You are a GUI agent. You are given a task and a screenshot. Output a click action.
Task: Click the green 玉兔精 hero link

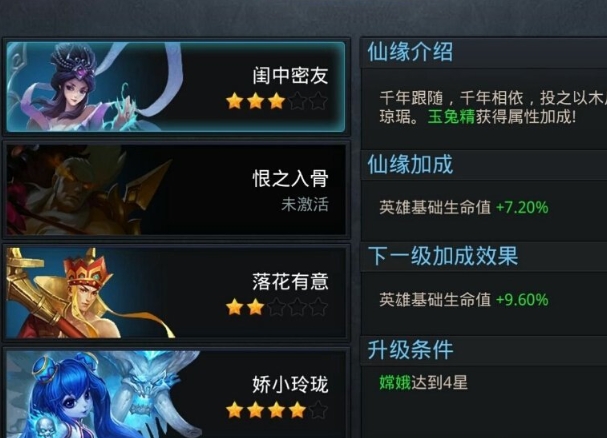(451, 117)
